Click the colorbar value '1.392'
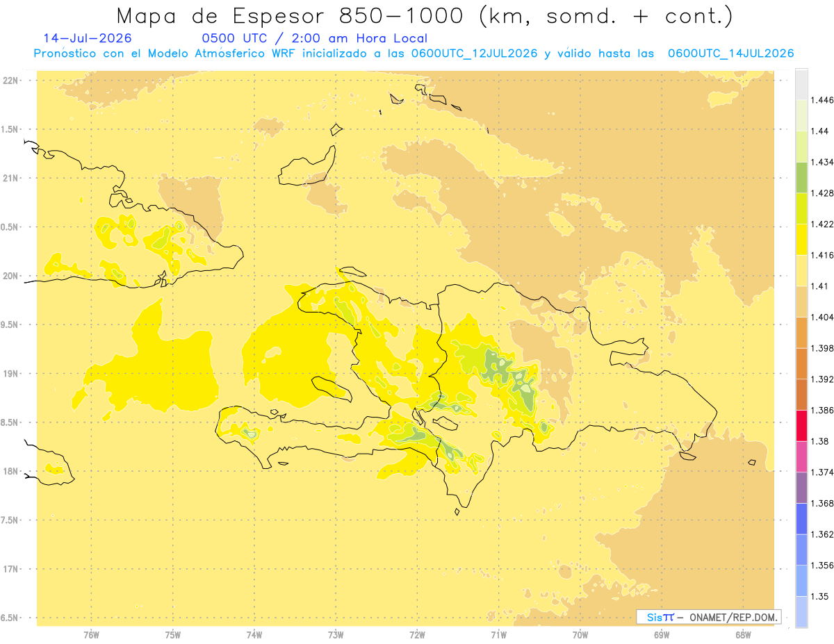The width and height of the screenshot is (834, 644). [822, 379]
